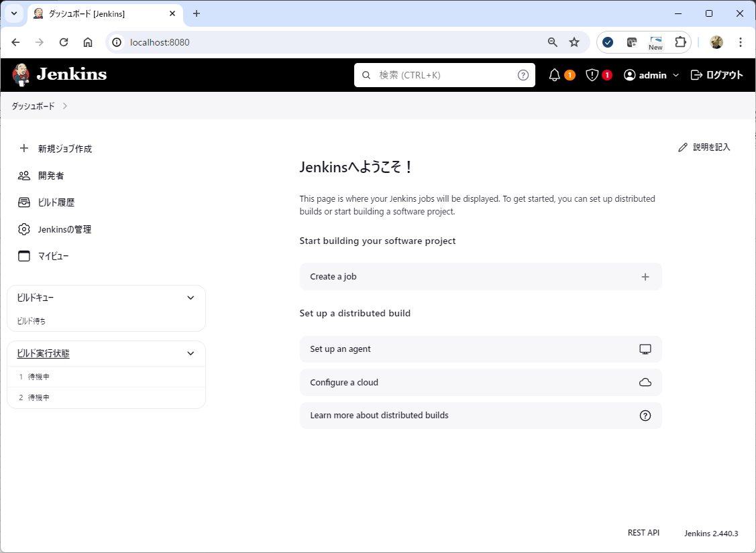The height and width of the screenshot is (553, 756).
Task: Open the REST API footer link
Action: pyautogui.click(x=643, y=533)
